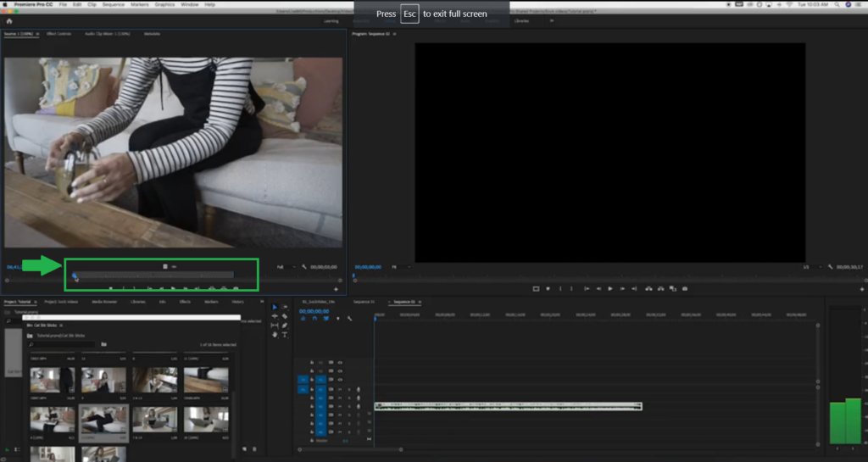Switch to Effect Controls tab
Screen dimensions: 868x462
(x=58, y=34)
